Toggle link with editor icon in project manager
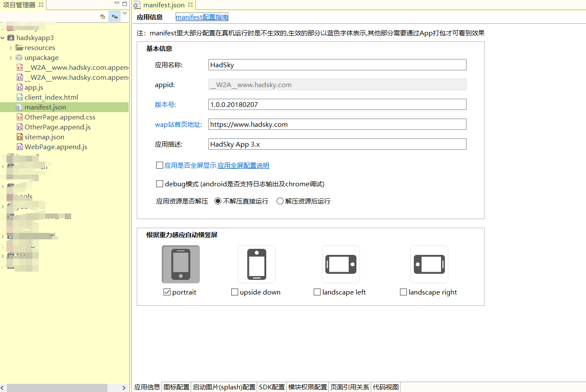Screen dimensions: 586x392 point(115,16)
